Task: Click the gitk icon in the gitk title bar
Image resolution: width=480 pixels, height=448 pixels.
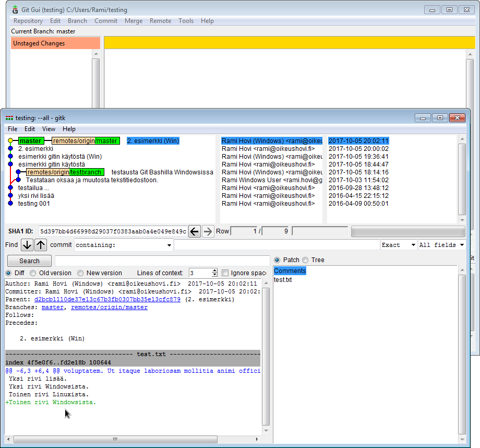Action: [x=9, y=118]
